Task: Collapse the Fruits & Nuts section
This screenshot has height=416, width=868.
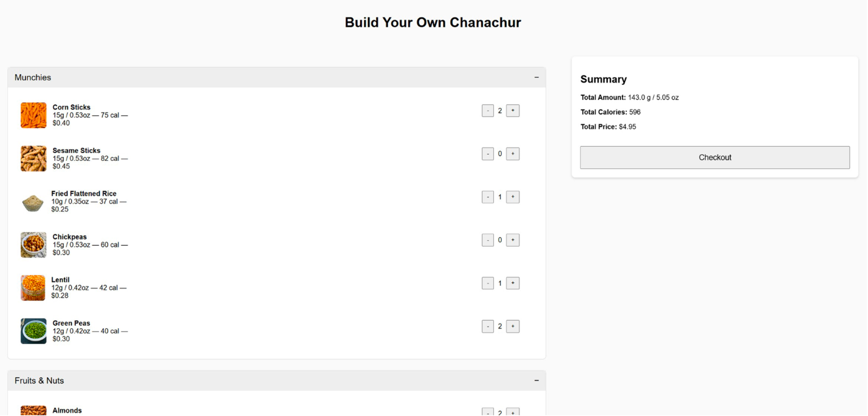Action: point(536,381)
